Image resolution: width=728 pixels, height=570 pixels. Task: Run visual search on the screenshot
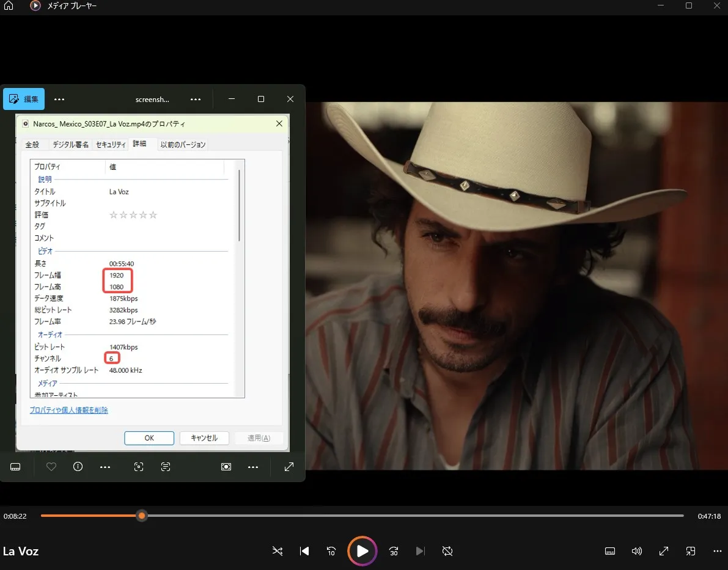(x=138, y=467)
